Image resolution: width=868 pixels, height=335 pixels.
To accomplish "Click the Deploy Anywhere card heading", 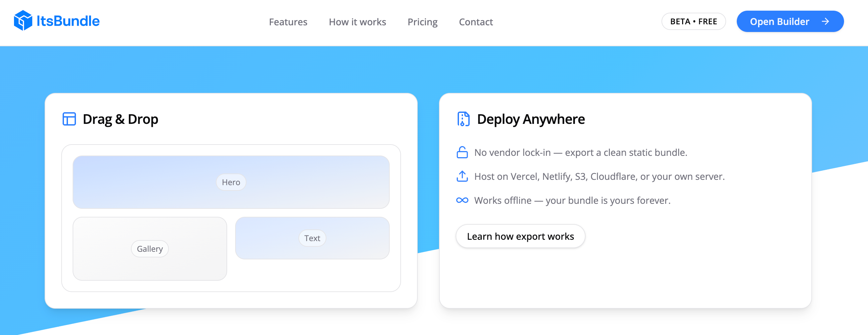I will coord(531,119).
